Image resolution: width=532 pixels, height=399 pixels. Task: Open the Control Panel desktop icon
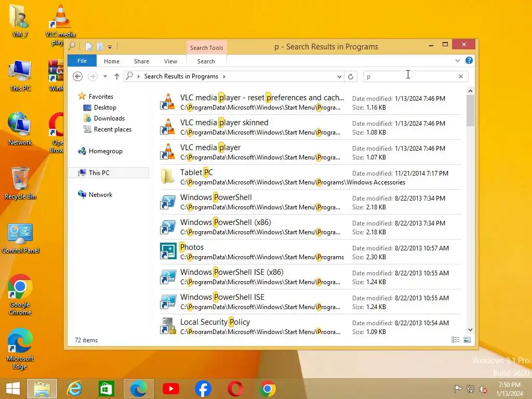20,237
